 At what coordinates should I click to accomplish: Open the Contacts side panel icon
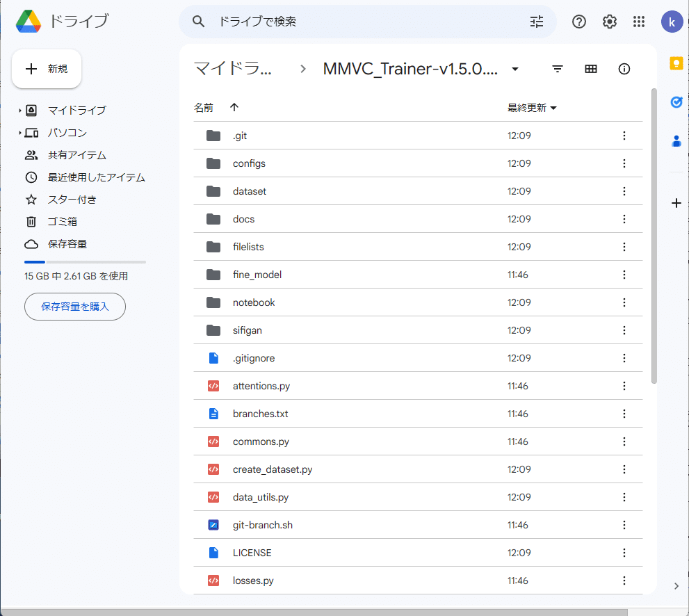click(676, 141)
